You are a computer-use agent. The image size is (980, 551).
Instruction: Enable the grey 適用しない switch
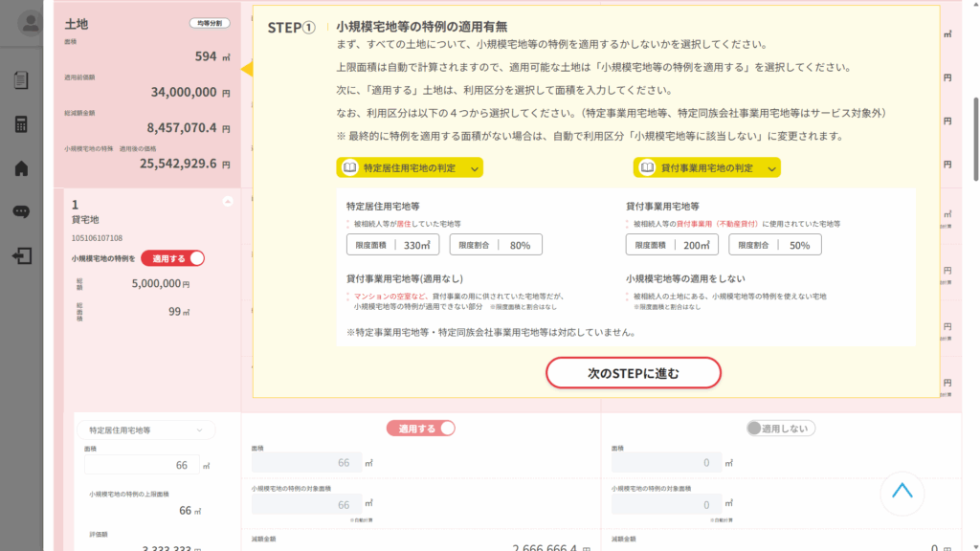pos(780,429)
